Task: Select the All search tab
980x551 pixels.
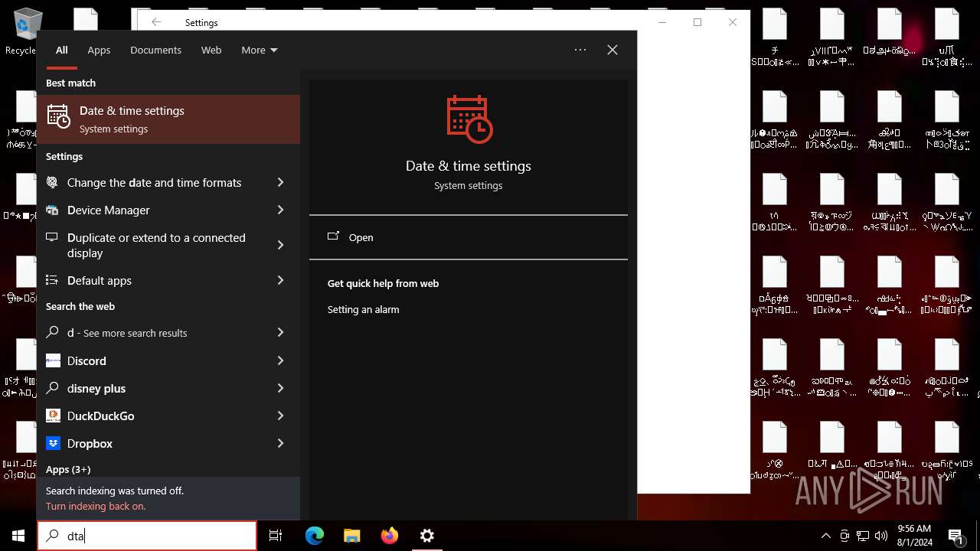Action: coord(62,50)
